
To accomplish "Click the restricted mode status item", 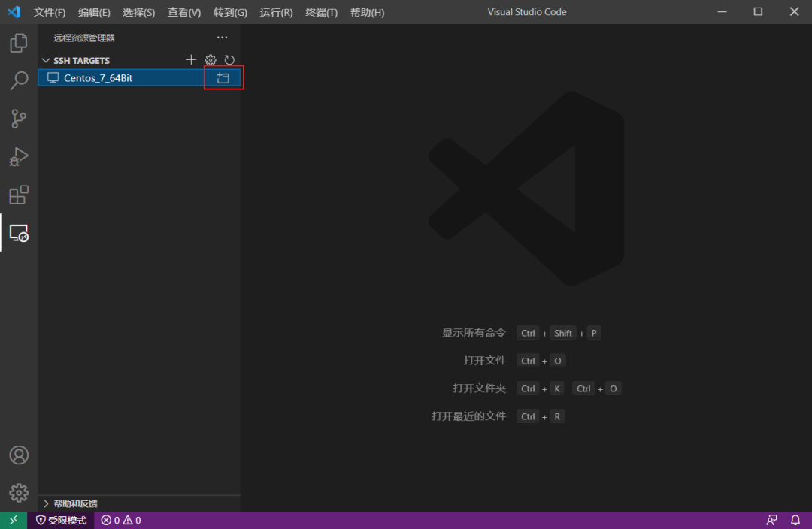I will point(61,520).
